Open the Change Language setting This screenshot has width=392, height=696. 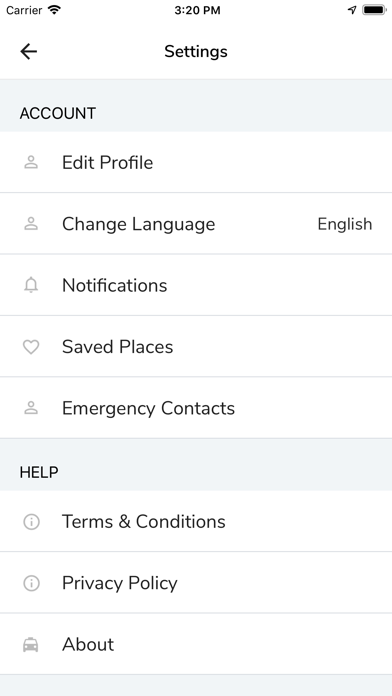coord(196,224)
